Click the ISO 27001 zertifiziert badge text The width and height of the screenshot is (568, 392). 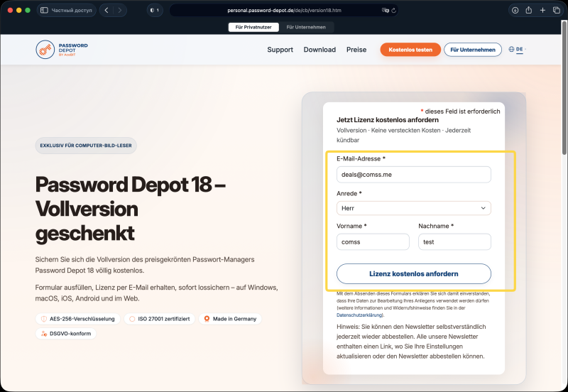[164, 319]
